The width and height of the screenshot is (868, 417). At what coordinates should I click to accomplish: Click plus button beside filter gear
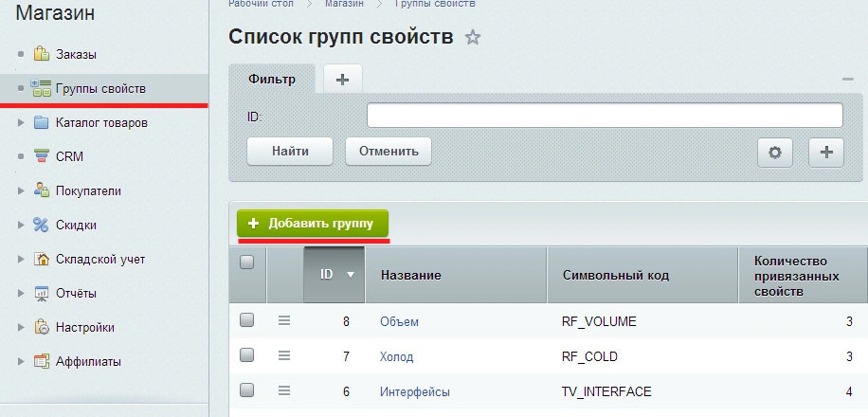(x=826, y=153)
